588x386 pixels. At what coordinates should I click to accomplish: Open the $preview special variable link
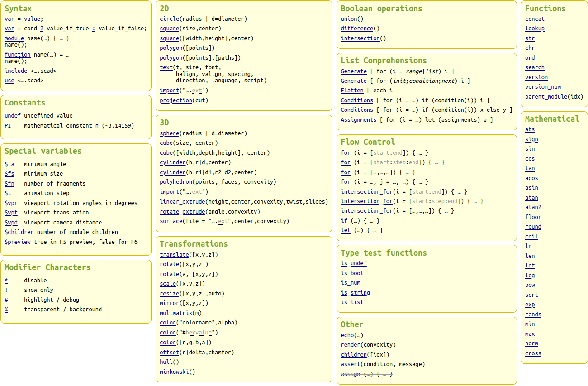coord(18,242)
